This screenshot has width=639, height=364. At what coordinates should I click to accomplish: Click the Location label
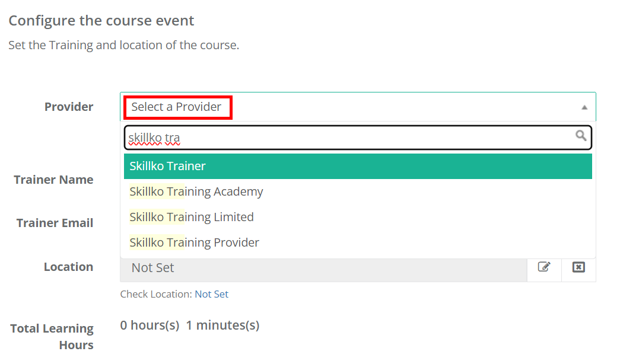[x=68, y=267]
